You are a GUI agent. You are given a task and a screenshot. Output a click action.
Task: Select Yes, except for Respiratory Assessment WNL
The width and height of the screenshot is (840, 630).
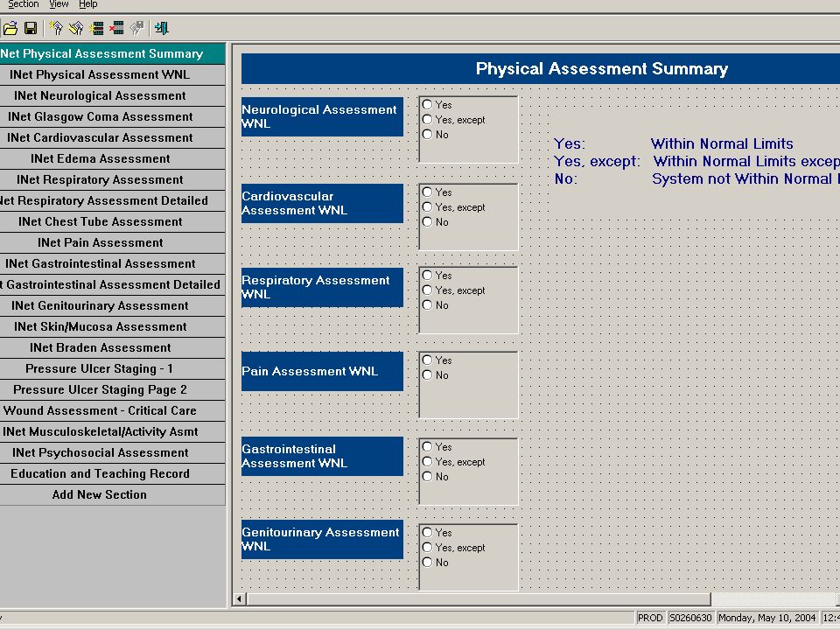427,290
